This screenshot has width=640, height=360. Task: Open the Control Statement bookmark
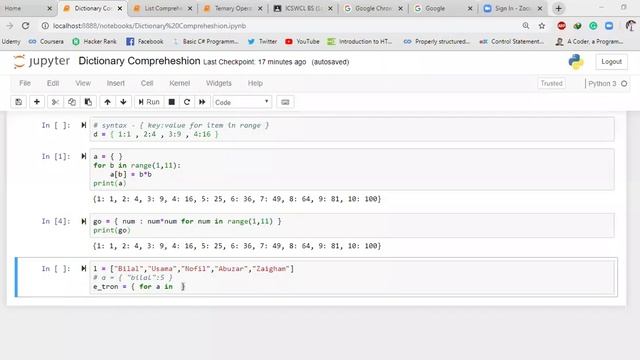[x=512, y=41]
